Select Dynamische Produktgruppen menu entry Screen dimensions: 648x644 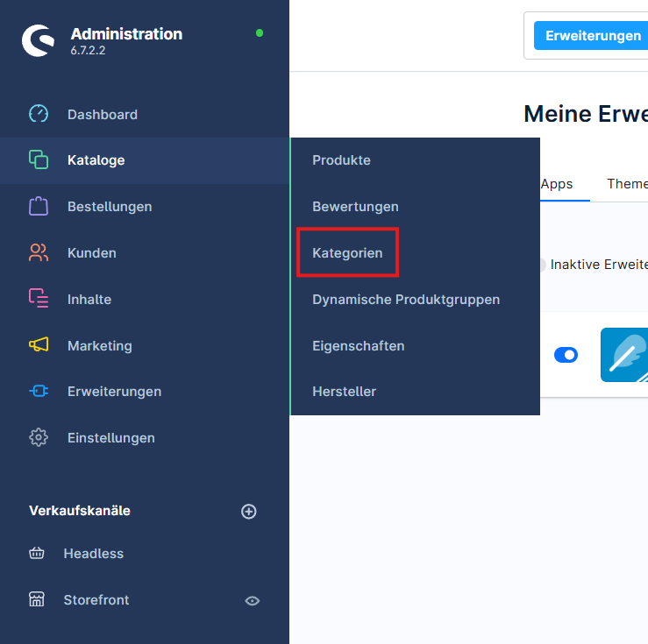[x=406, y=299]
